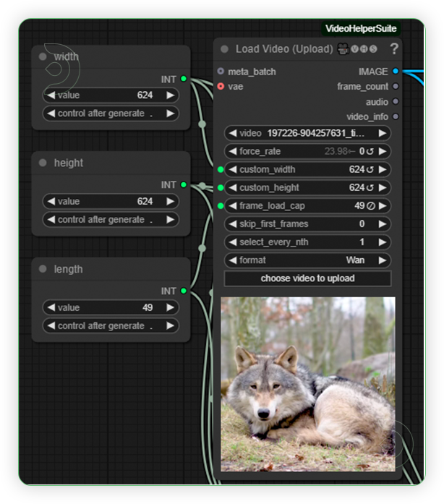The image size is (444, 504).
Task: Decrease force_rate with left arrow
Action: point(233,151)
